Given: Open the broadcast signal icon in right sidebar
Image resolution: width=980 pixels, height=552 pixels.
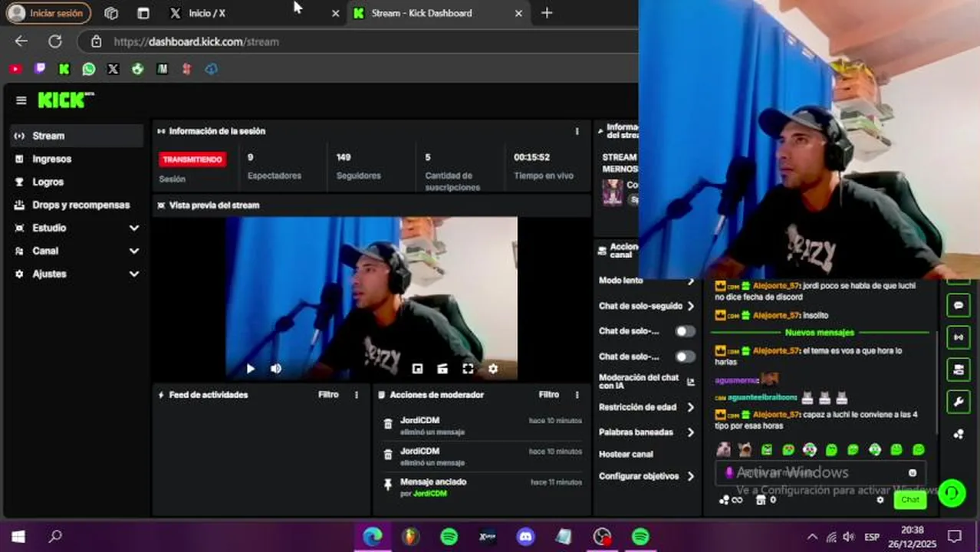Looking at the screenshot, I should [958, 337].
